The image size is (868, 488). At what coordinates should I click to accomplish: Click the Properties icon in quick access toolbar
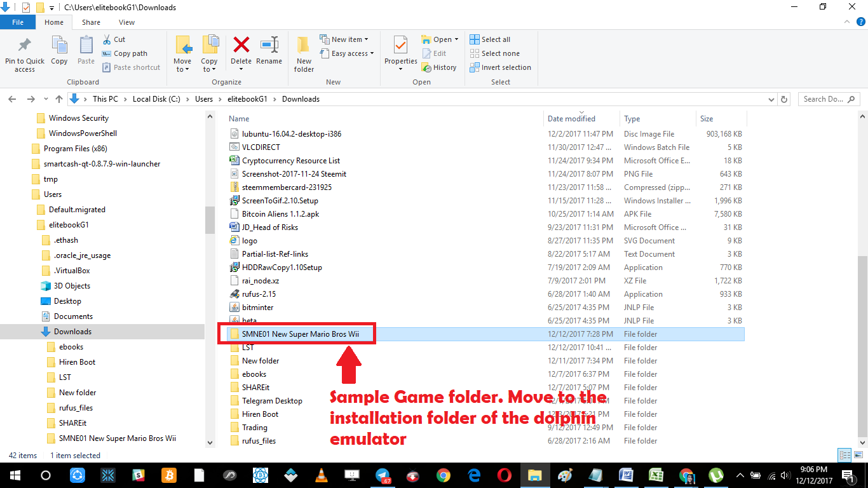coord(25,8)
